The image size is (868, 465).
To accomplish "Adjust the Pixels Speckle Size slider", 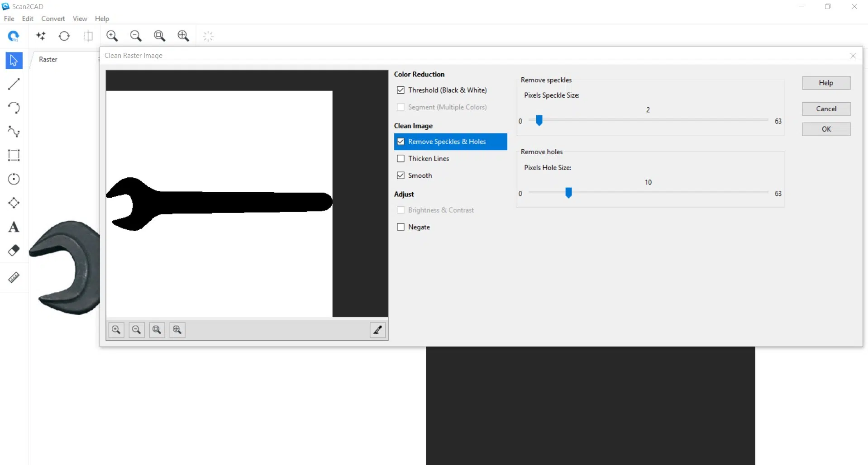I will point(539,120).
